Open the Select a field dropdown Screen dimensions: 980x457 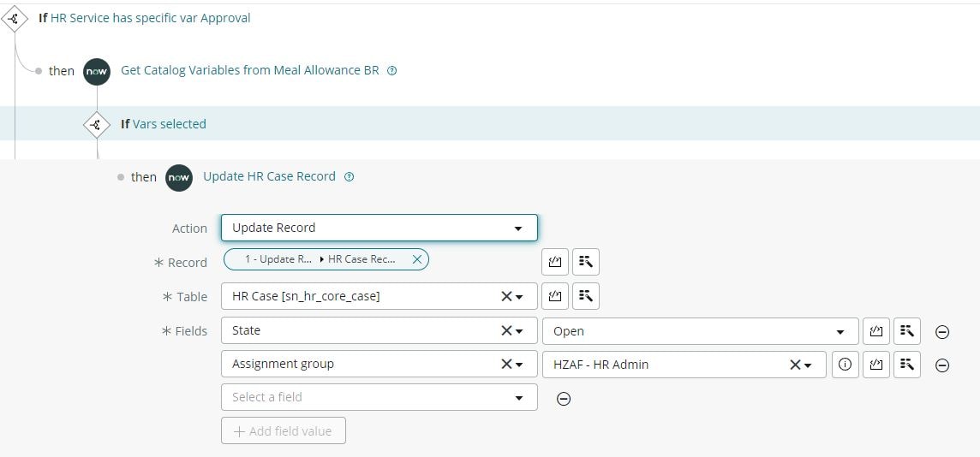click(379, 397)
